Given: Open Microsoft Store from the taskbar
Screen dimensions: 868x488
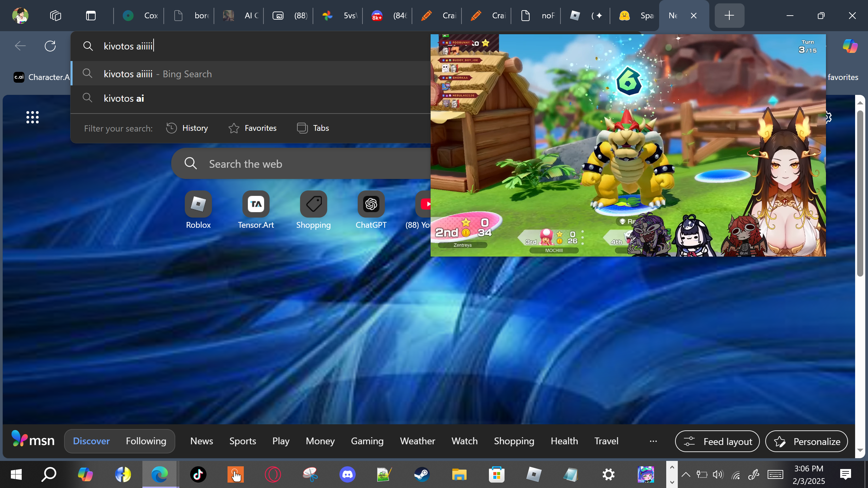Looking at the screenshot, I should pos(497,474).
